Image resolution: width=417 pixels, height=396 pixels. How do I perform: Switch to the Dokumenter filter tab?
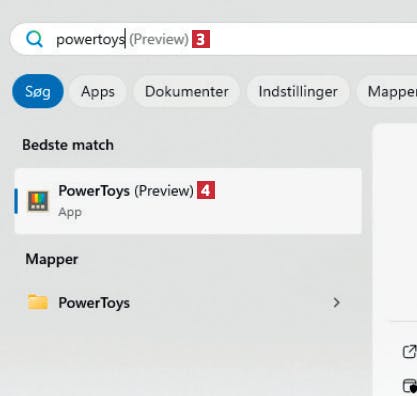187,91
